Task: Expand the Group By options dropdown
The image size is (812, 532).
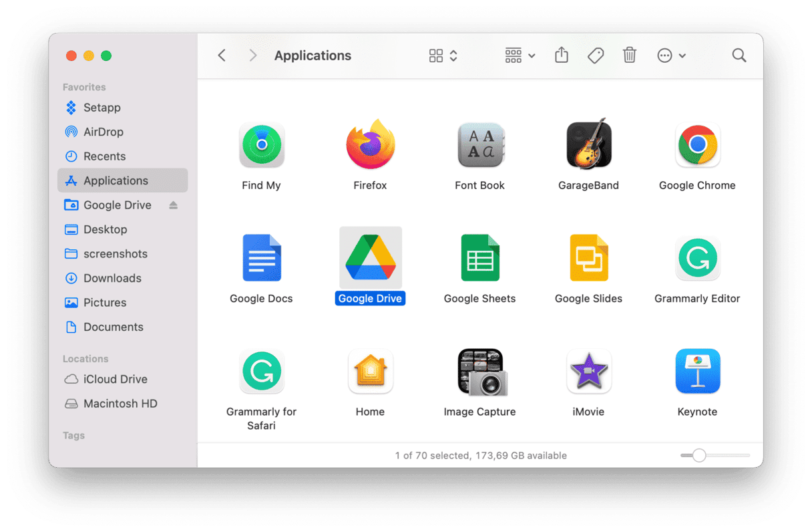Action: click(520, 55)
